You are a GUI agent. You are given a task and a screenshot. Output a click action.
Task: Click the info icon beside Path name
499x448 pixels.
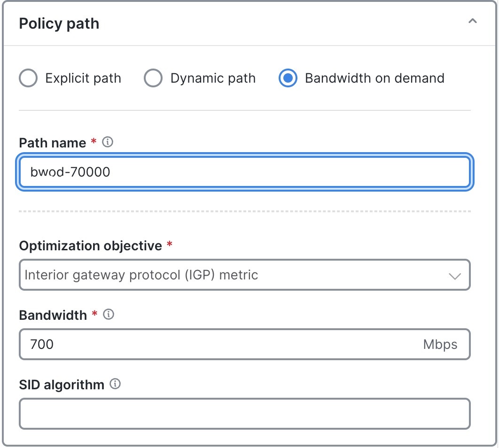tap(107, 142)
